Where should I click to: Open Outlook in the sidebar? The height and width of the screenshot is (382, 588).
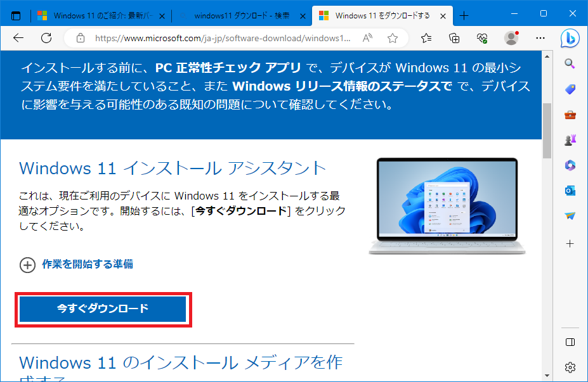pos(570,191)
